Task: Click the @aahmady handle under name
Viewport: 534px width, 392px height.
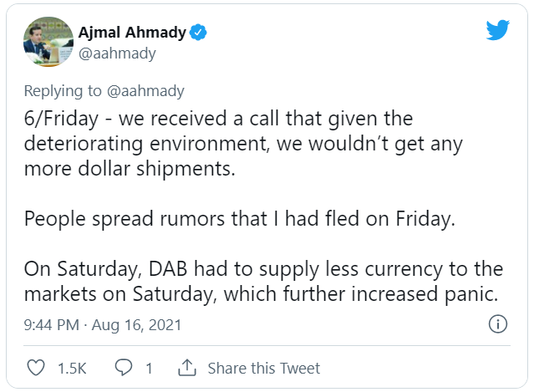Action: pos(117,53)
